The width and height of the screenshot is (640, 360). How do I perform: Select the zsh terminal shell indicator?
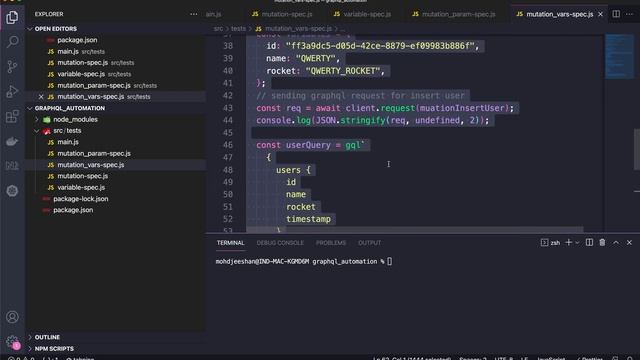550,242
